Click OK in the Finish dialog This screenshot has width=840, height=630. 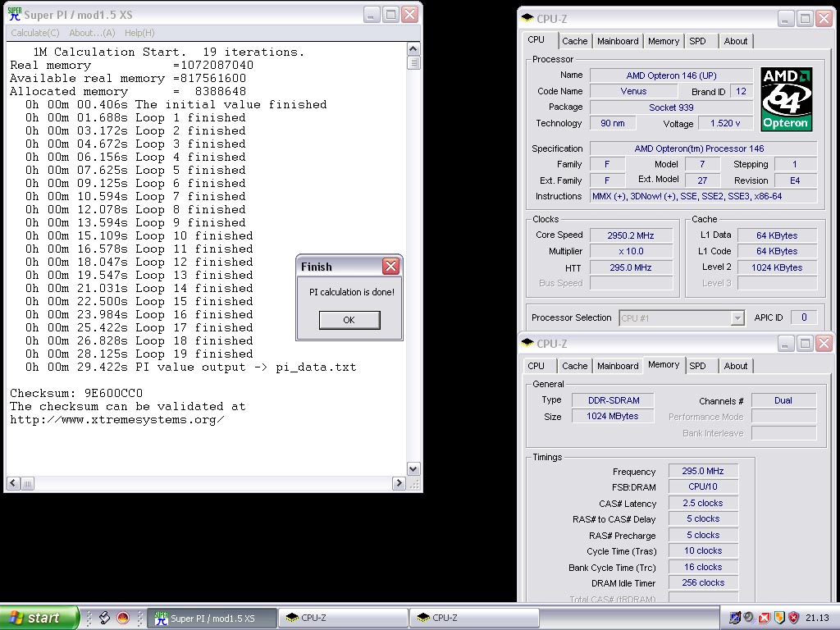pos(349,320)
